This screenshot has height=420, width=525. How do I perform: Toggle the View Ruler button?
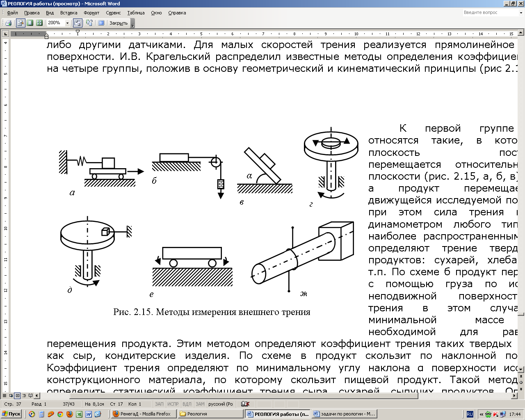(78, 23)
